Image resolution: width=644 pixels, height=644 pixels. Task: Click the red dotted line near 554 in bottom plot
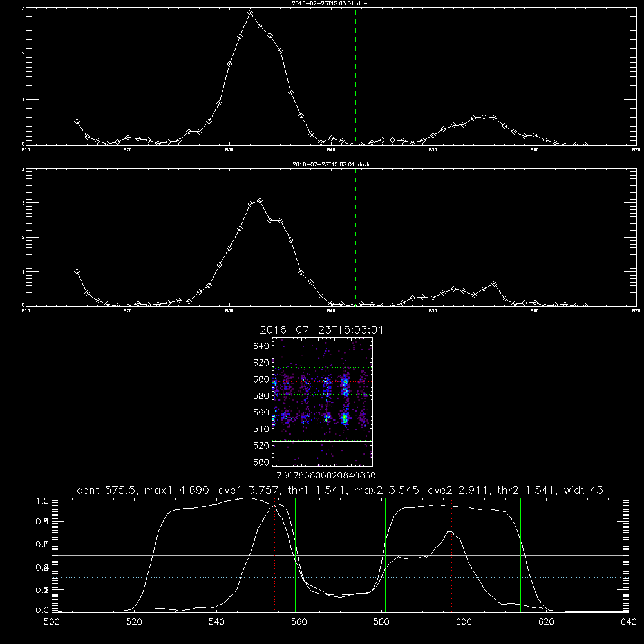click(275, 555)
